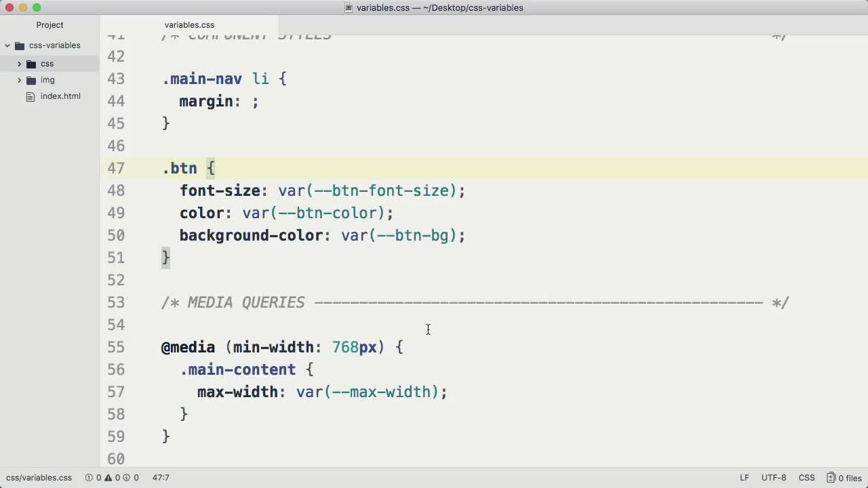Viewport: 868px width, 488px height.
Task: Click the img folder icon in sidebar
Action: tap(32, 79)
